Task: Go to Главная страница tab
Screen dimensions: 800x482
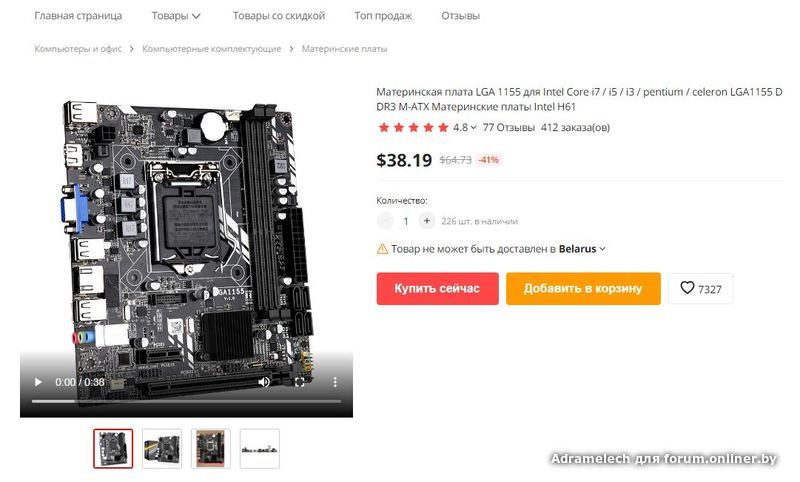Action: pos(78,16)
